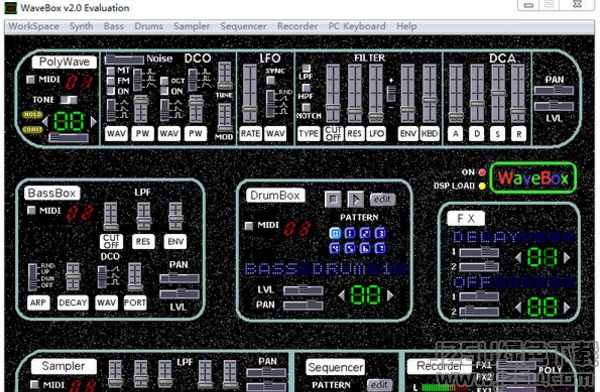The height and width of the screenshot is (392, 600).
Task: Select DrumBox pattern pad number 2
Action: tap(365, 233)
